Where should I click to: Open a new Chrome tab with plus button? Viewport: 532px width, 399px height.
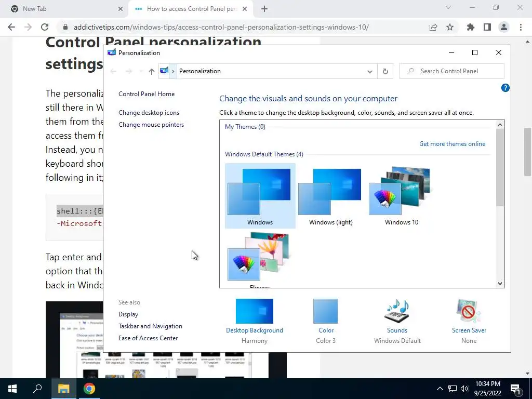tap(264, 9)
